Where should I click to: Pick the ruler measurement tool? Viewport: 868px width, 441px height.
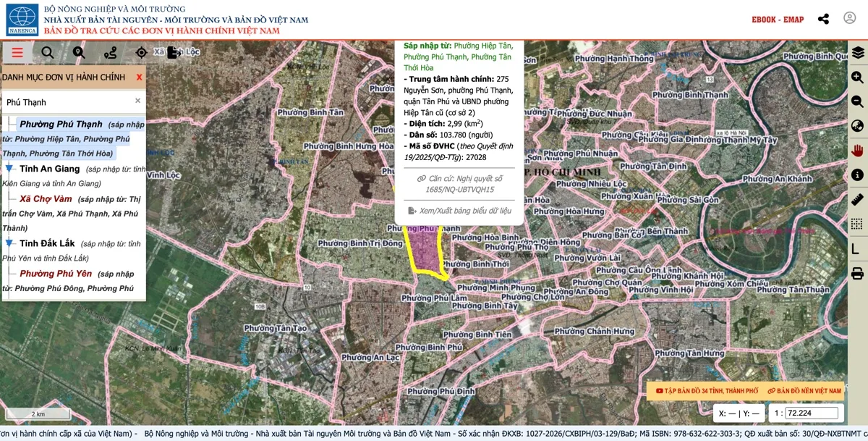pyautogui.click(x=858, y=199)
